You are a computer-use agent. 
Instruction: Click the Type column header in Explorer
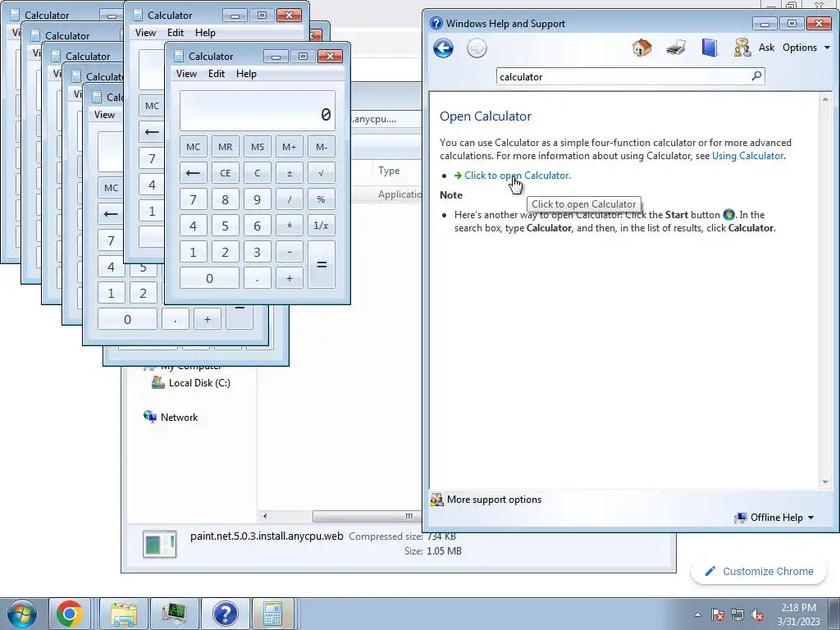pyautogui.click(x=389, y=171)
